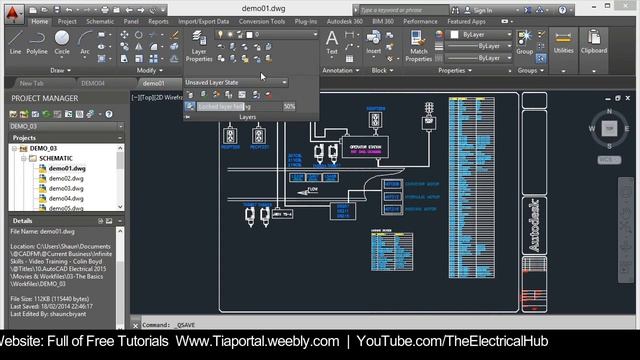Viewport: 640px width, 360px height.
Task: Collapse the DEMO_03 tree node
Action: click(15, 149)
